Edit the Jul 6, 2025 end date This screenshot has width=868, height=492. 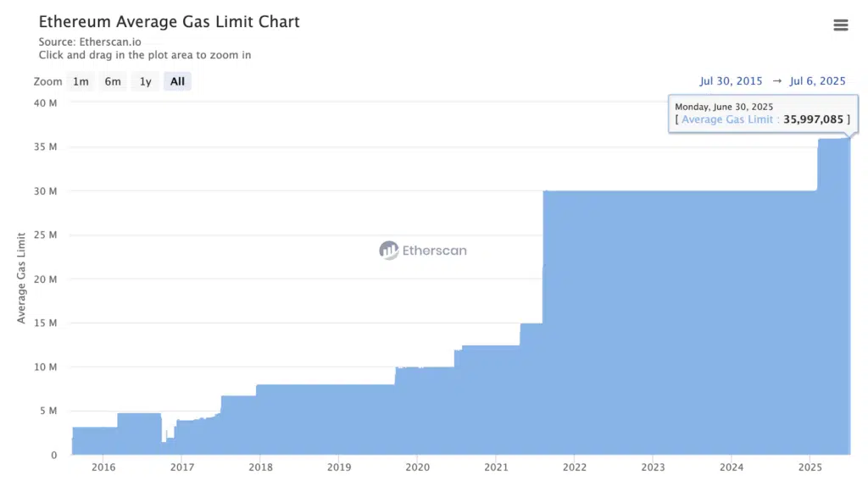[x=817, y=81]
